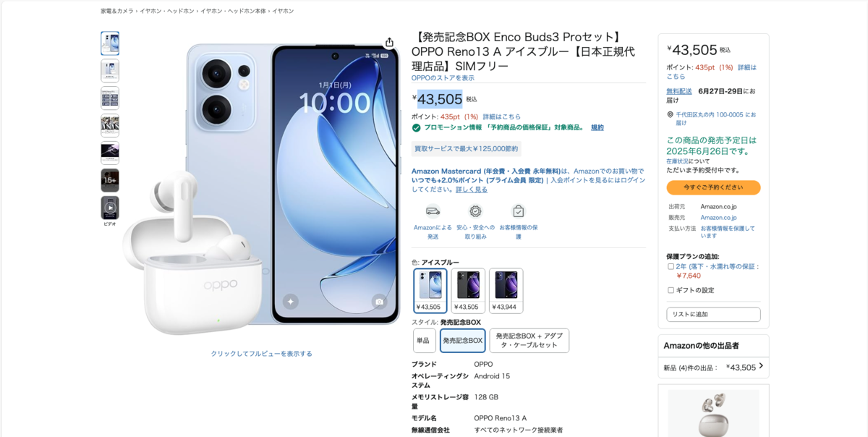This screenshot has width=868, height=437.
Task: Choose 発売記念BOX + アダプタ・ケーブルセット style
Action: click(x=529, y=341)
